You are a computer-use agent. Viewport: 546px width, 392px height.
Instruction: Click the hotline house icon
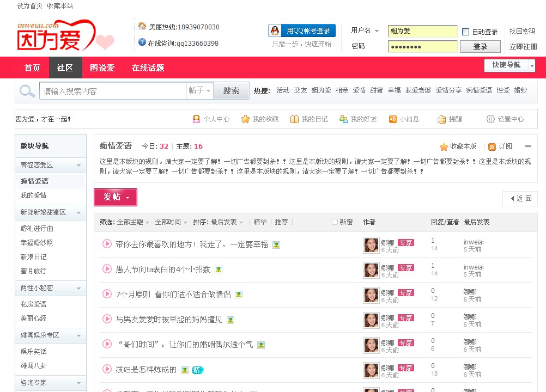[x=142, y=26]
